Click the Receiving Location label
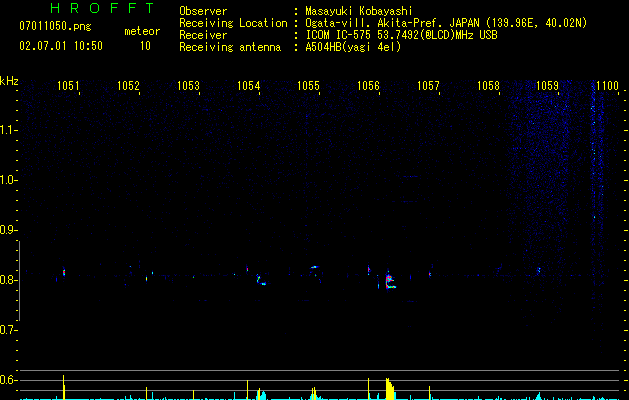The width and height of the screenshot is (629, 400). 233,23
